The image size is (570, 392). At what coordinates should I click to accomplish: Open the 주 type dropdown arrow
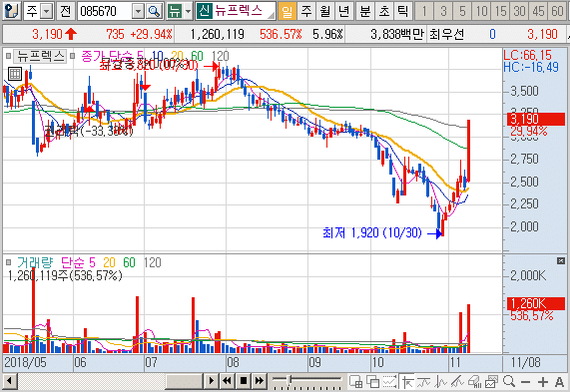pyautogui.click(x=47, y=11)
